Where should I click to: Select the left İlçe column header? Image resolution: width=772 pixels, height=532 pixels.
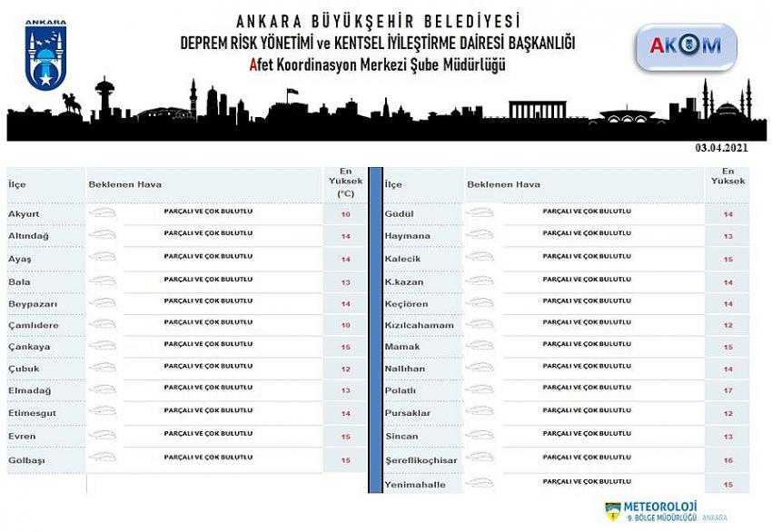(x=17, y=184)
